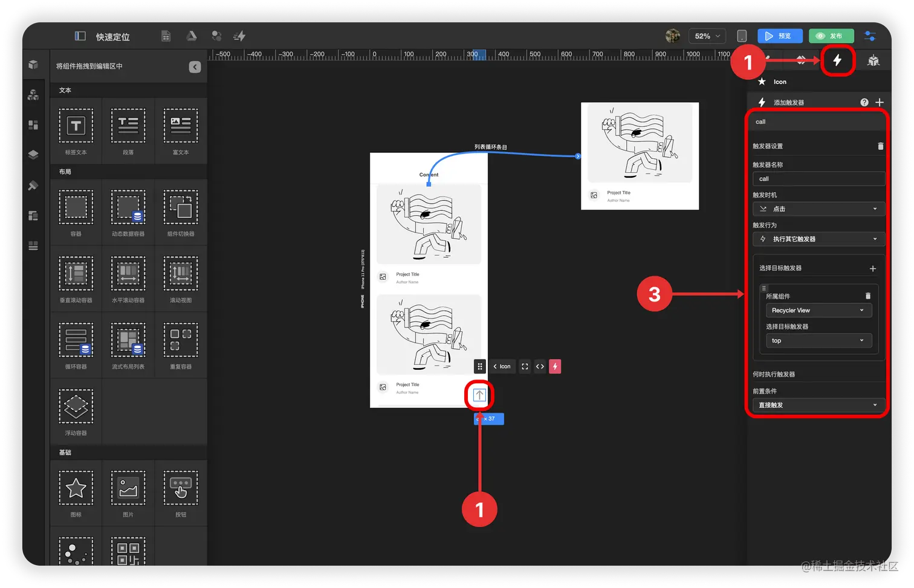This screenshot has height=588, width=914.
Task: Click the user avatar in the top bar
Action: coord(672,36)
